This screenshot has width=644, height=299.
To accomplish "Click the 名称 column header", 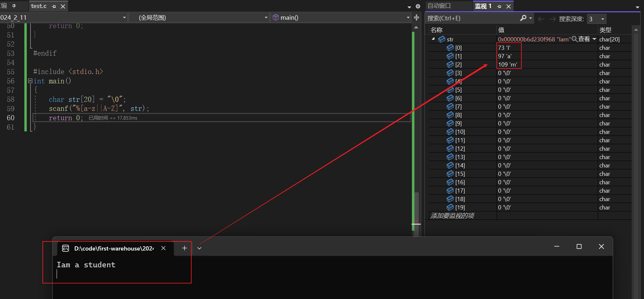I will point(437,30).
